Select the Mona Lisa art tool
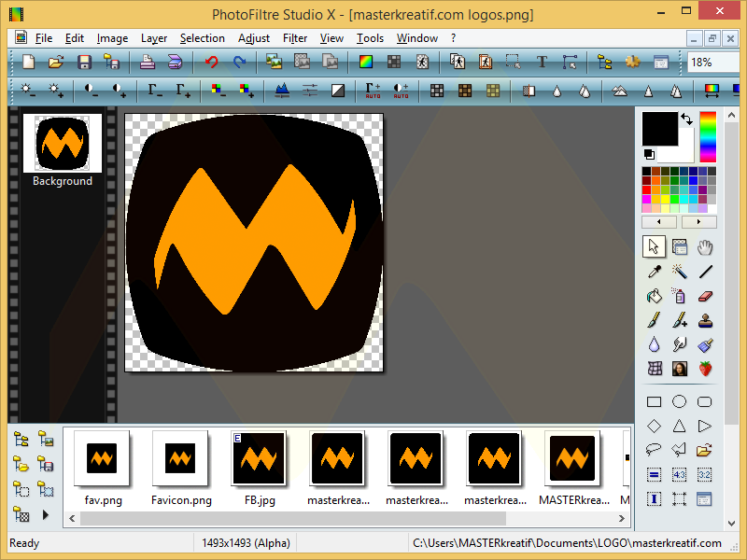 coord(680,369)
